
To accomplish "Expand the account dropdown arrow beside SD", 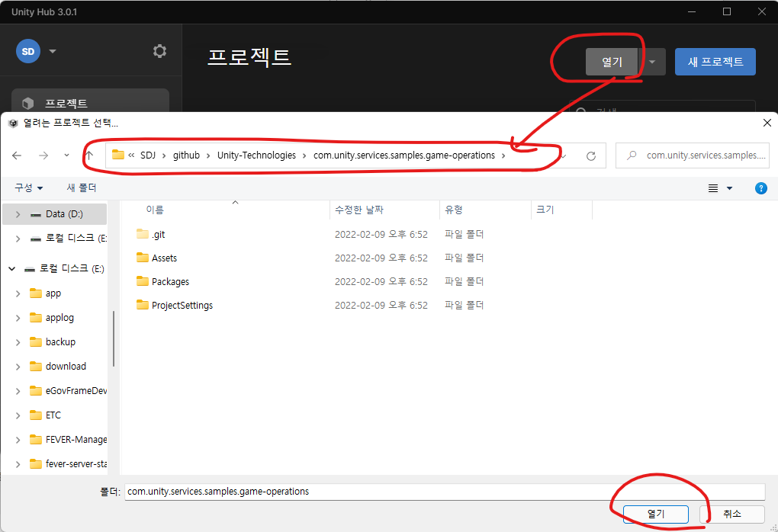I will [x=53, y=51].
